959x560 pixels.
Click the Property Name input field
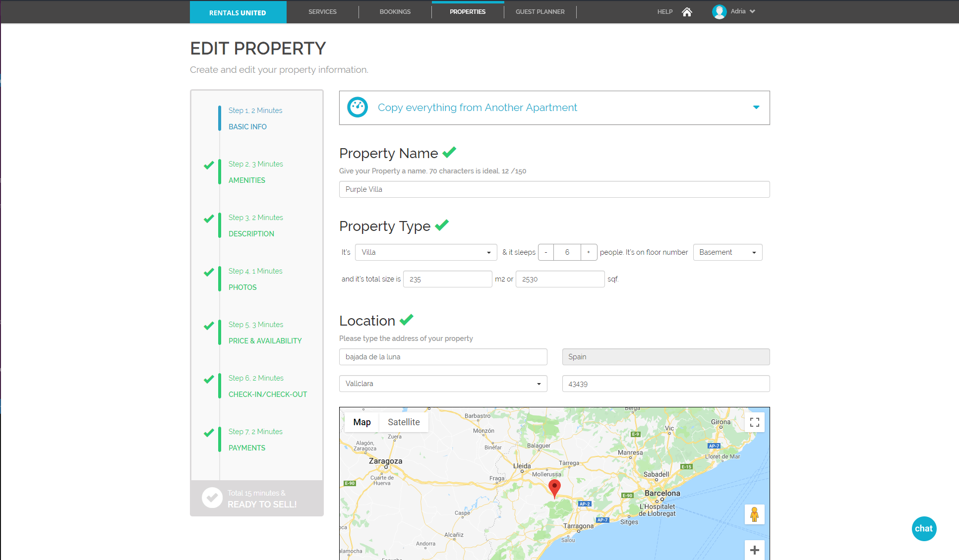click(554, 189)
